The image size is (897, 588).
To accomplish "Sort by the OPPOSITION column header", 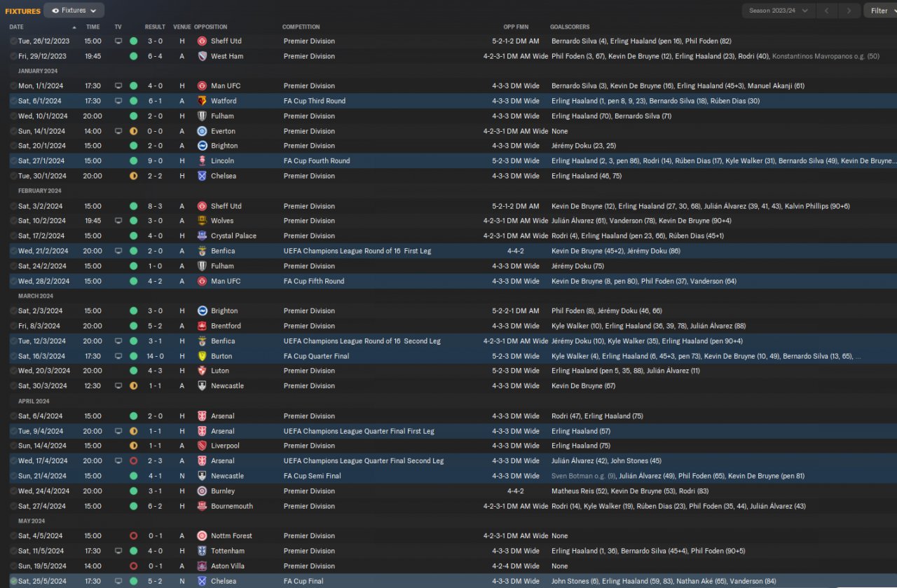I will coord(210,27).
